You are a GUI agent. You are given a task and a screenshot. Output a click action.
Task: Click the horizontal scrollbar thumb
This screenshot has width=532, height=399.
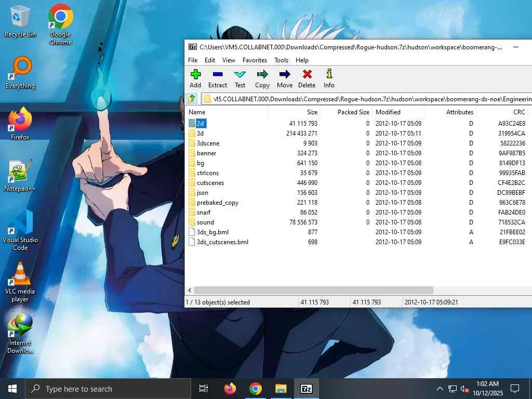(x=314, y=290)
